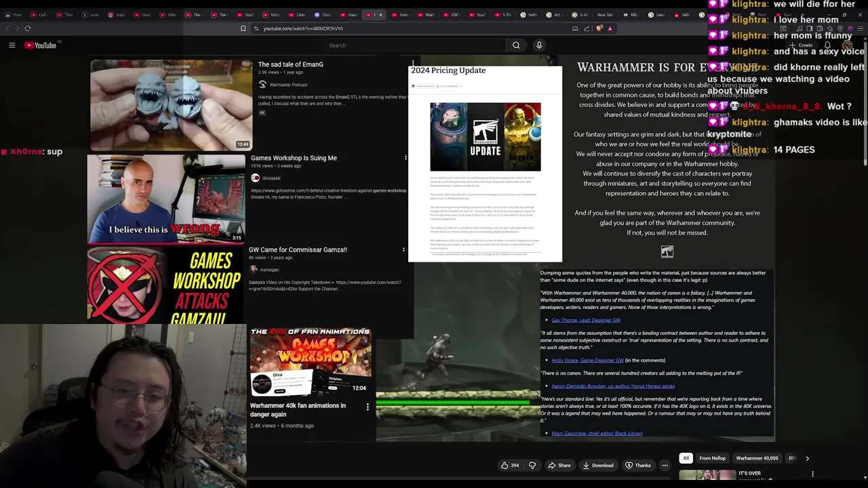Screen dimensions: 868x488
Task: Click the GW Came for Commissar Gamza!! title
Action: point(298,249)
